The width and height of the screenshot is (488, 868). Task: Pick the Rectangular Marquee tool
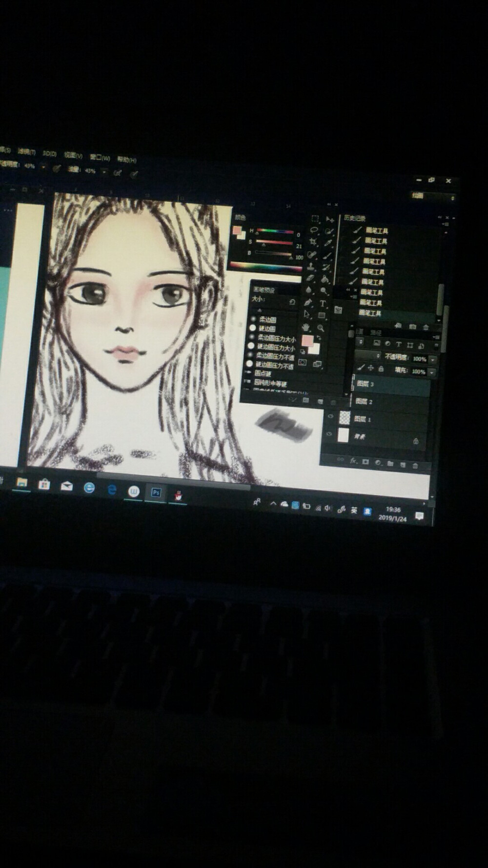(315, 219)
